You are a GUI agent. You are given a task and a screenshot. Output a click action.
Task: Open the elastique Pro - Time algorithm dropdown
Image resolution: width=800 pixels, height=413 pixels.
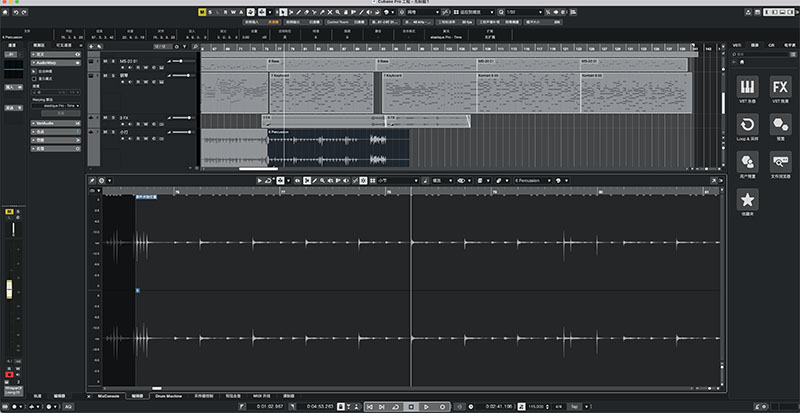pyautogui.click(x=56, y=106)
